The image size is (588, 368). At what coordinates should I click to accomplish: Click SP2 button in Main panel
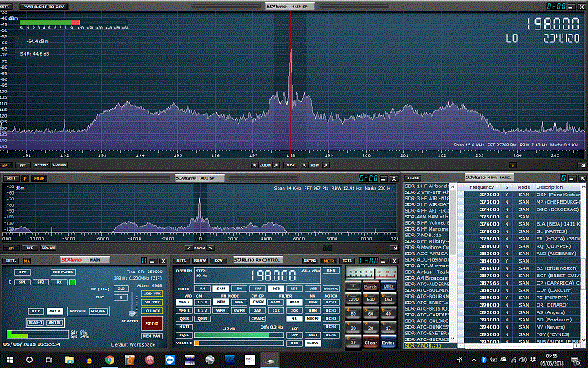click(x=41, y=282)
